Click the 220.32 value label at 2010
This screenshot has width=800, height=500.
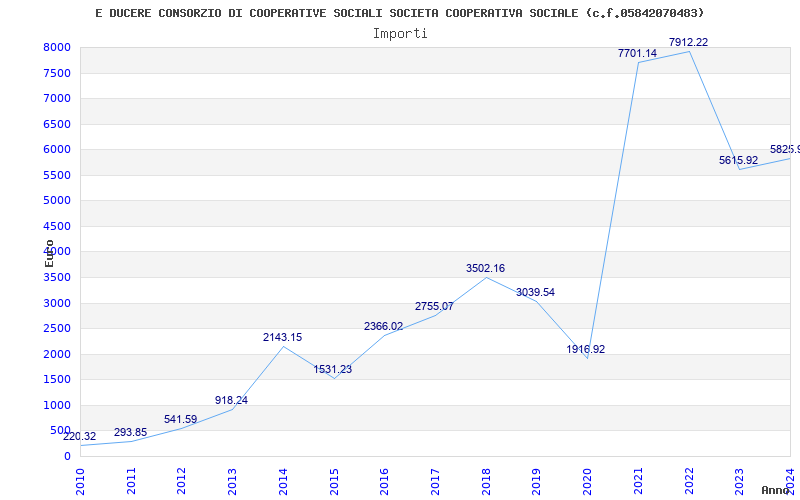point(79,436)
